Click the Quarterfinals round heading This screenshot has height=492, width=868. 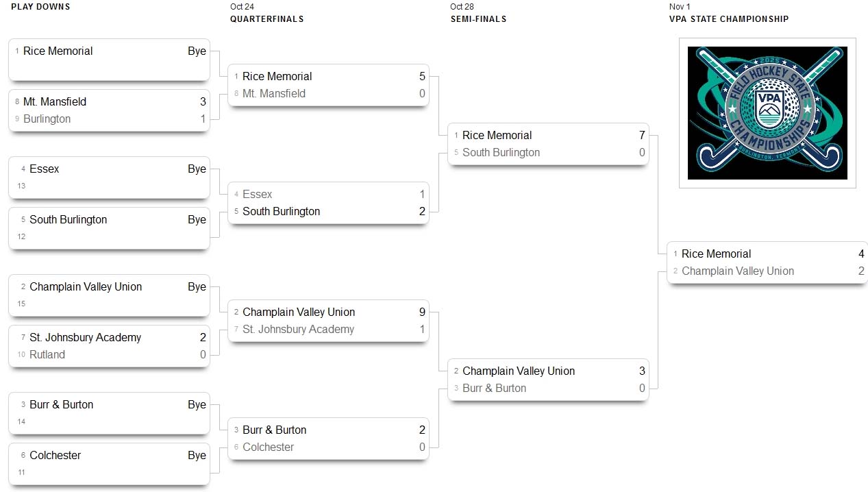(x=266, y=19)
